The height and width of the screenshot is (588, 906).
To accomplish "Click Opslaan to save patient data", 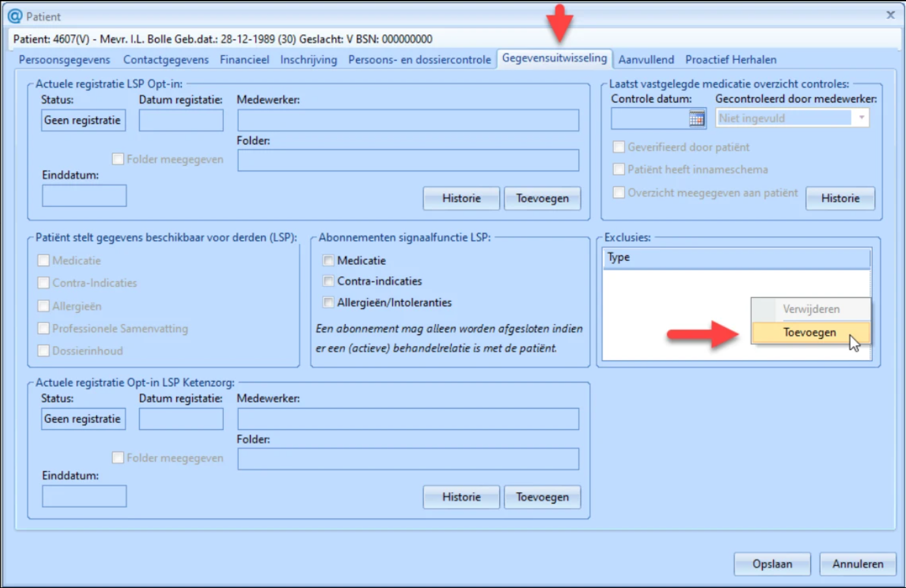I will (x=771, y=564).
